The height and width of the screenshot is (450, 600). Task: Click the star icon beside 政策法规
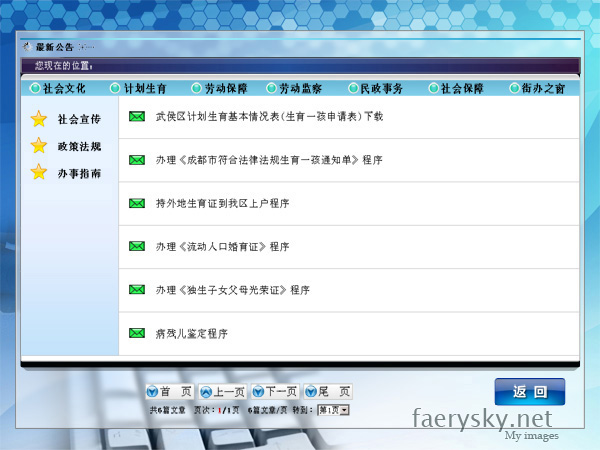point(39,146)
